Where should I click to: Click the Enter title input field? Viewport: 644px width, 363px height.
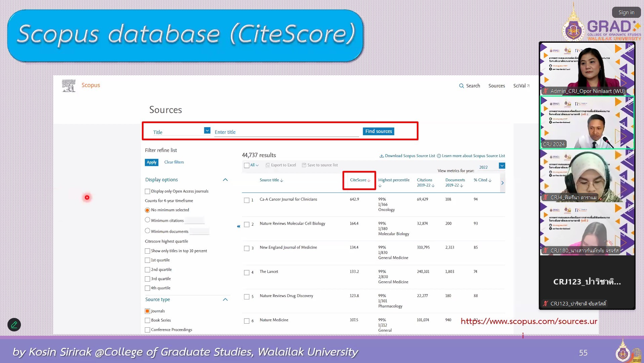pyautogui.click(x=286, y=132)
